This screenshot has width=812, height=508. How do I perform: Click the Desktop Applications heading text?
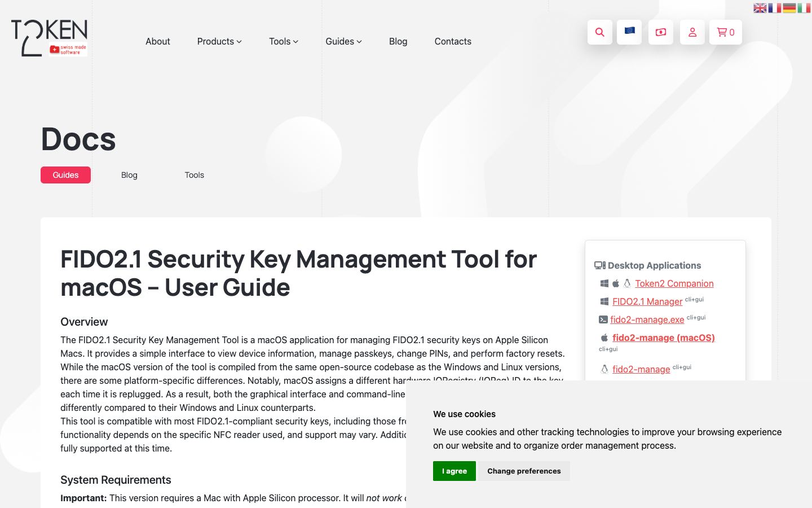click(654, 265)
